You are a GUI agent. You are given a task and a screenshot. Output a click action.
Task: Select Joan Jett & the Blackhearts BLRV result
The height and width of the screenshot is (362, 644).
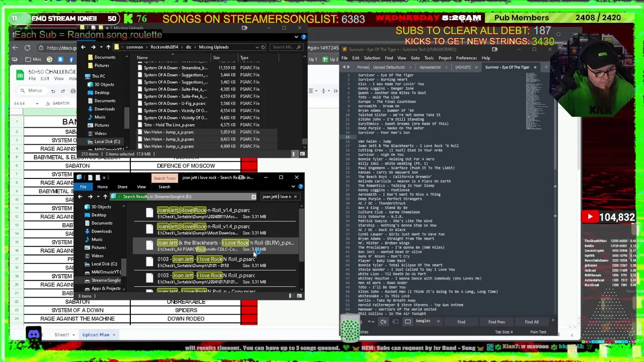coord(216,246)
